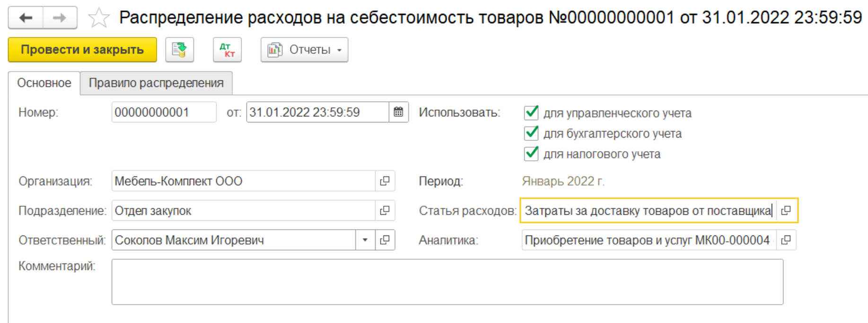This screenshot has width=868, height=323.
Task: Uncheck для управленческого учета
Action: click(531, 113)
